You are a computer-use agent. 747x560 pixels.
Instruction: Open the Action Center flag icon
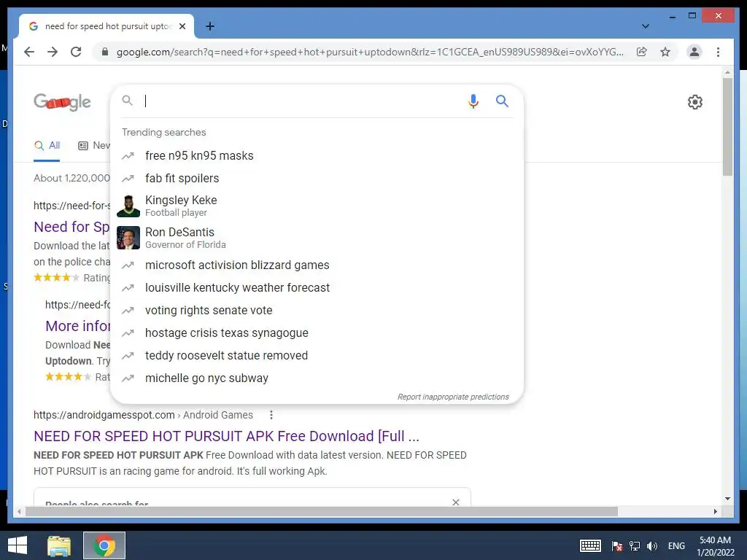617,545
